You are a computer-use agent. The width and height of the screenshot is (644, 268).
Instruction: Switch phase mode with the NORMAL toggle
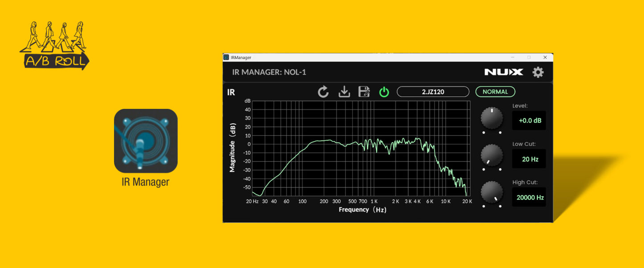[495, 91]
